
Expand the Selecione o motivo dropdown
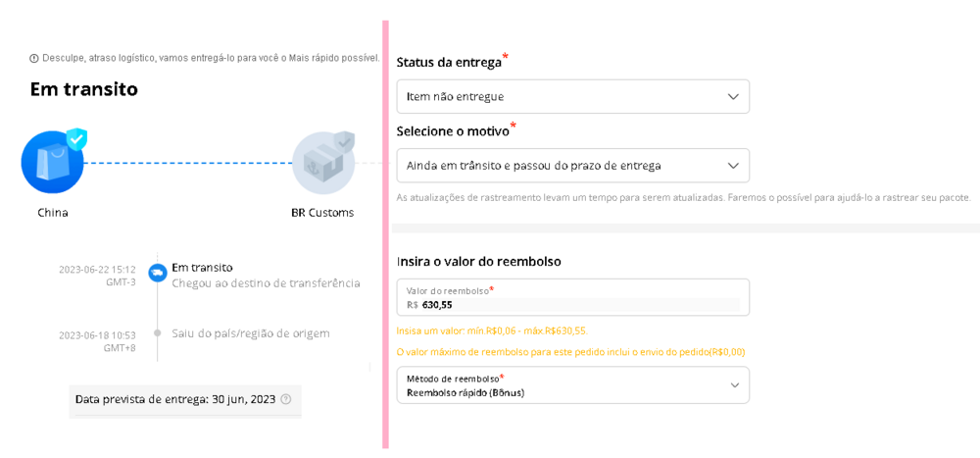coord(572,165)
